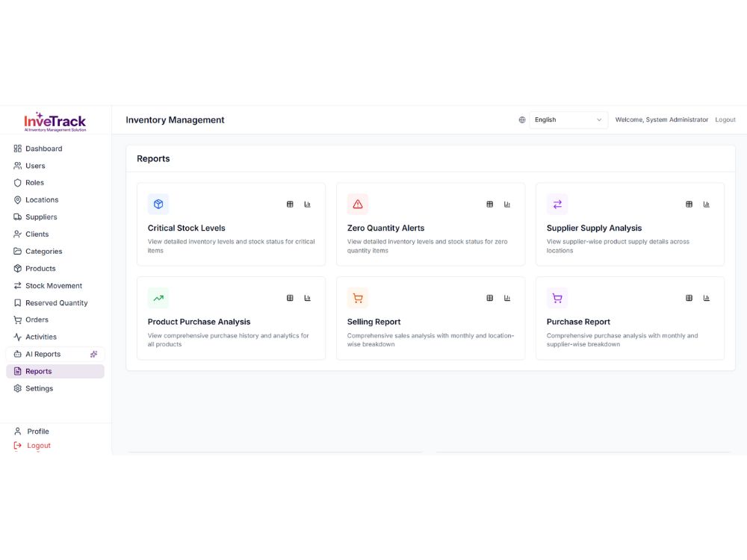
Task: Click the purple cart icon on Purchase Report
Action: pos(557,298)
